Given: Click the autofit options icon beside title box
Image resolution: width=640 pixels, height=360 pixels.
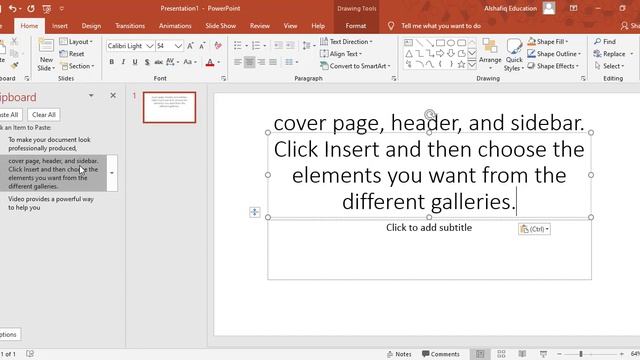Looking at the screenshot, I should [x=254, y=212].
